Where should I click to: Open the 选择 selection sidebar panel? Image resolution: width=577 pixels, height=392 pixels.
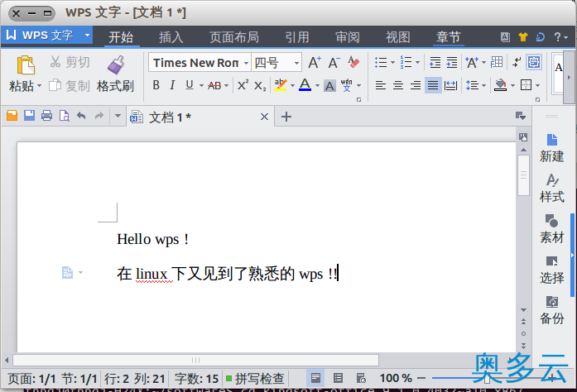point(552,270)
